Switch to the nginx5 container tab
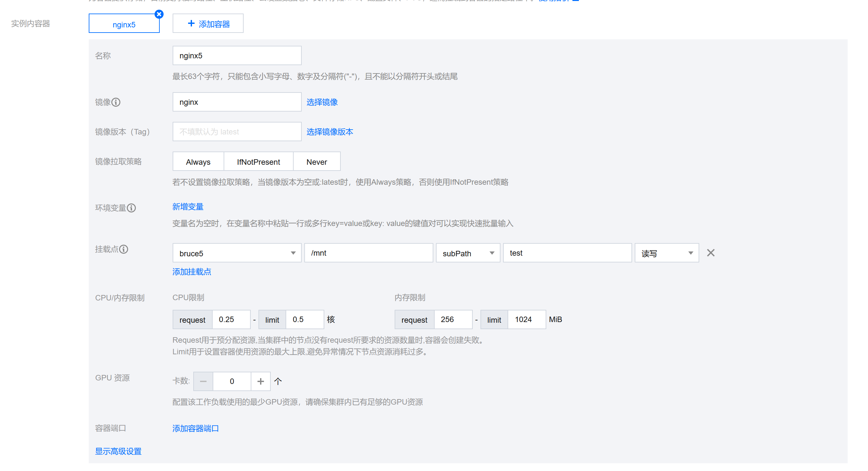 click(x=124, y=25)
